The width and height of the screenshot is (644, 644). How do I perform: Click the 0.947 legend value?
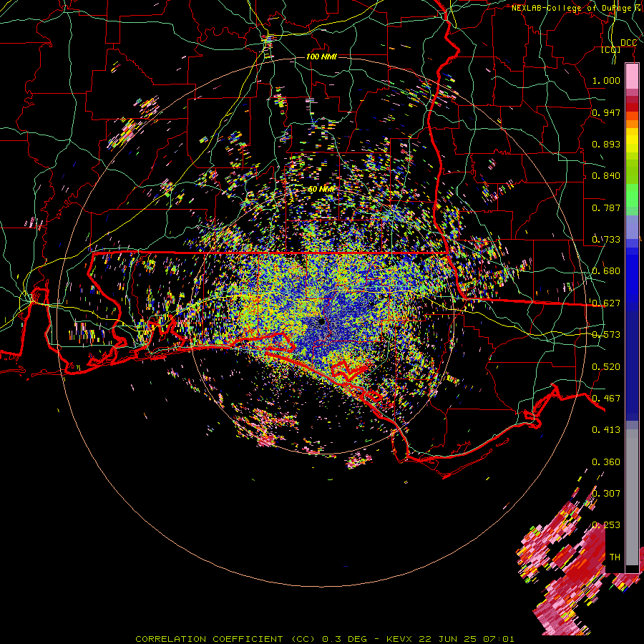(606, 112)
